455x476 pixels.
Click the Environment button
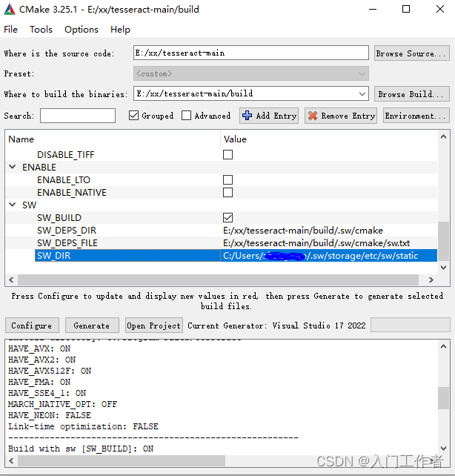[416, 116]
